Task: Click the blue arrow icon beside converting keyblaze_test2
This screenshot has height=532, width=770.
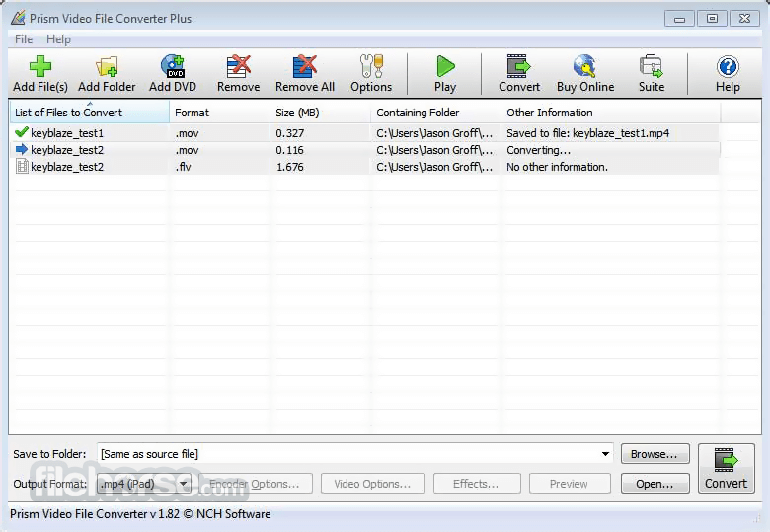Action: (x=21, y=149)
